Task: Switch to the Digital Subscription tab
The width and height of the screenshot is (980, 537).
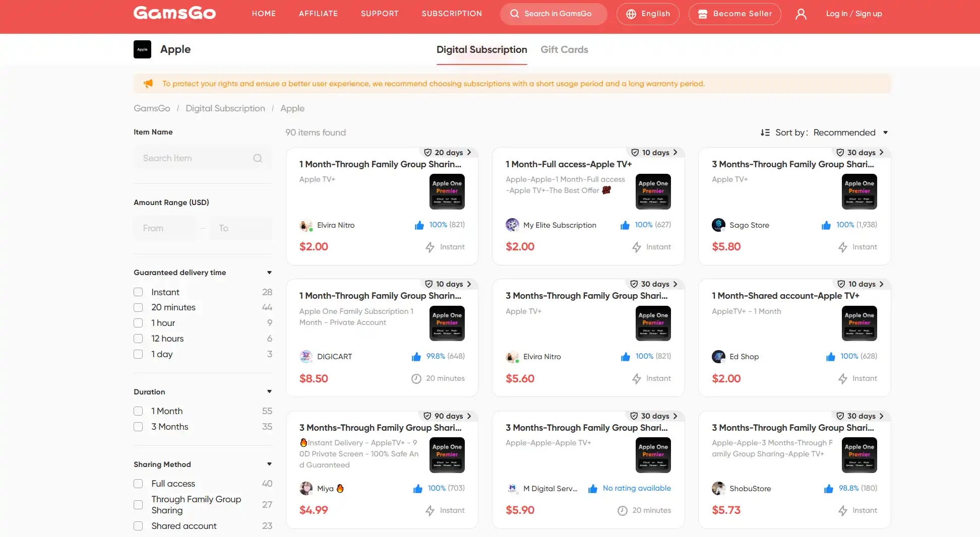Action: [x=481, y=50]
